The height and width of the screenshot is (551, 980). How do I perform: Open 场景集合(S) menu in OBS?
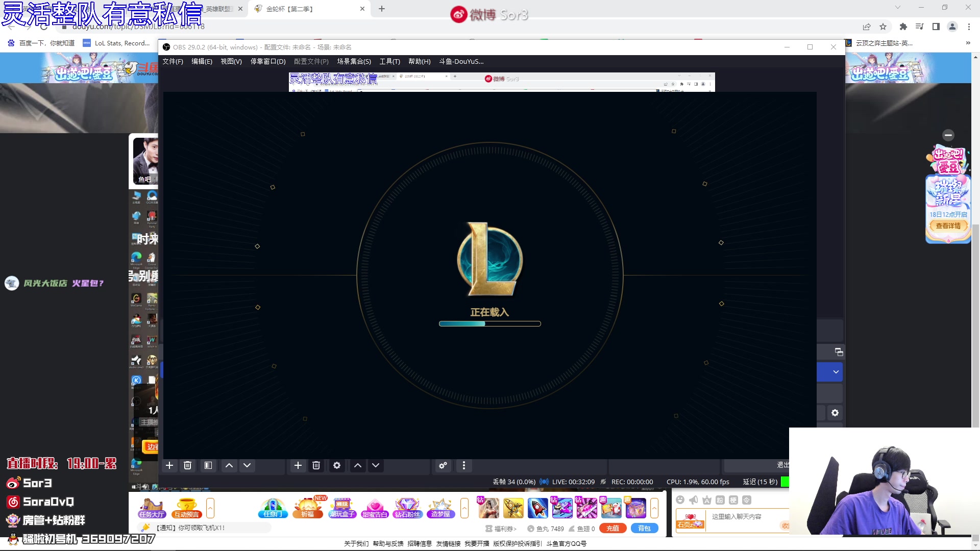[354, 61]
